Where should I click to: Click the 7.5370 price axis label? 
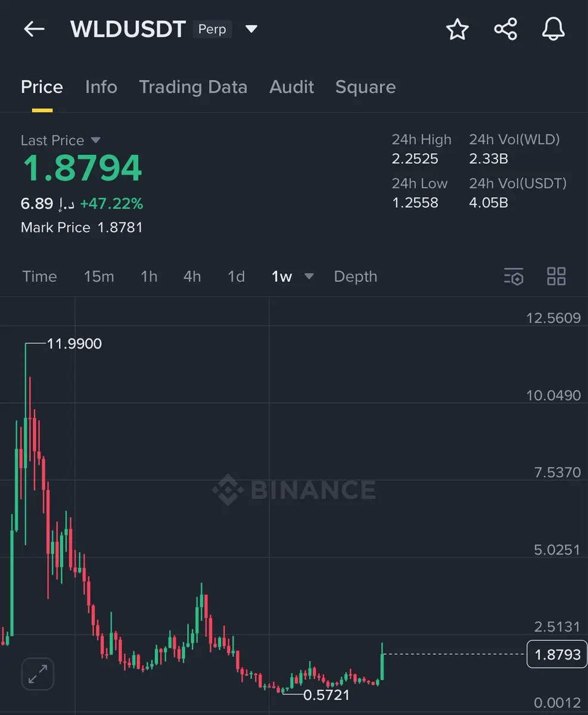(557, 472)
